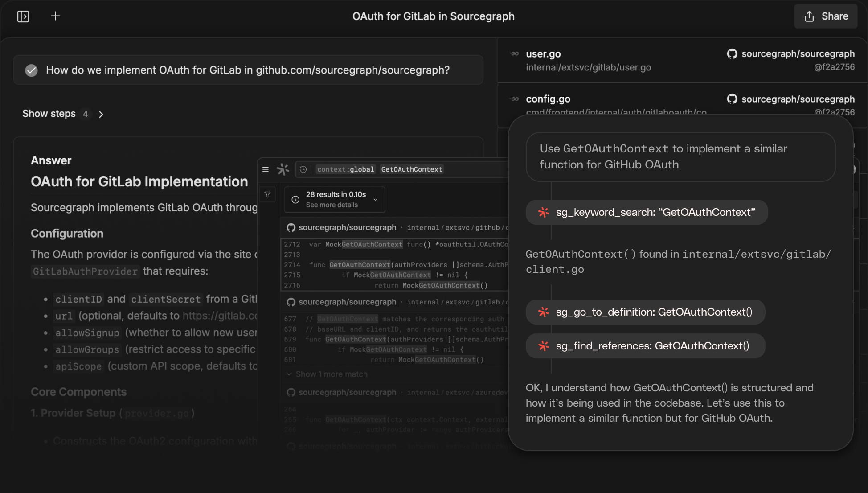Open search history clock icon
Image resolution: width=868 pixels, height=493 pixels.
point(303,169)
